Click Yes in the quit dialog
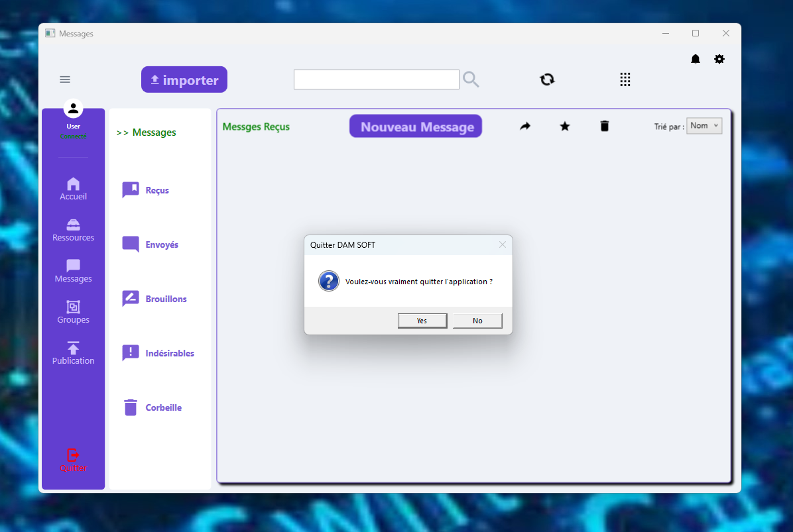The width and height of the screenshot is (793, 532). coord(422,321)
